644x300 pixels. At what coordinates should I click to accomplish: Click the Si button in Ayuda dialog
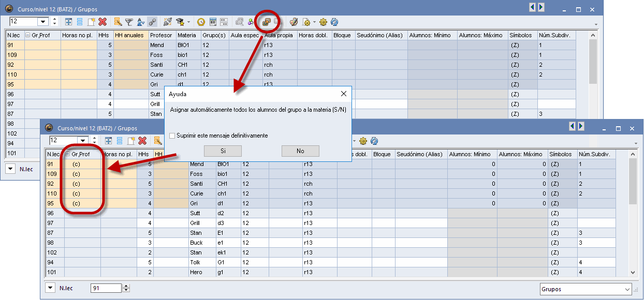click(x=223, y=151)
